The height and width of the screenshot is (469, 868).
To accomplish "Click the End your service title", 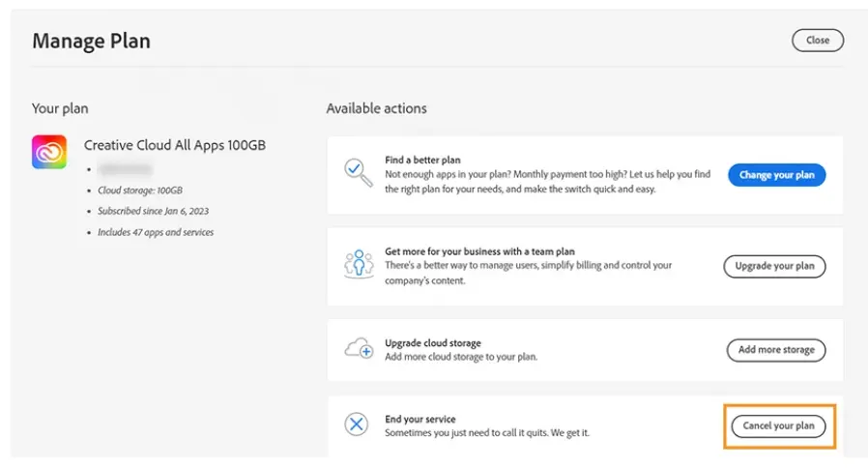I will pos(420,419).
